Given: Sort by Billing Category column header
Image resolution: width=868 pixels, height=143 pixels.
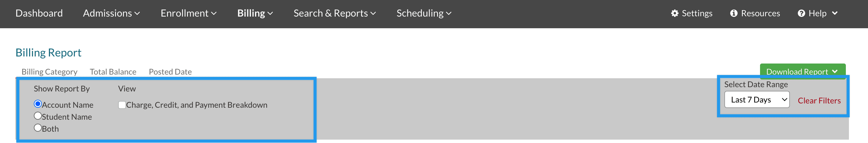Looking at the screenshot, I should [x=50, y=72].
